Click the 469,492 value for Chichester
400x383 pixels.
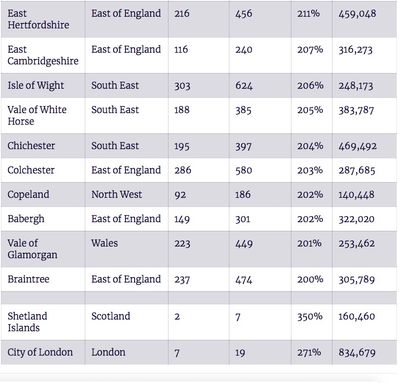tap(358, 146)
